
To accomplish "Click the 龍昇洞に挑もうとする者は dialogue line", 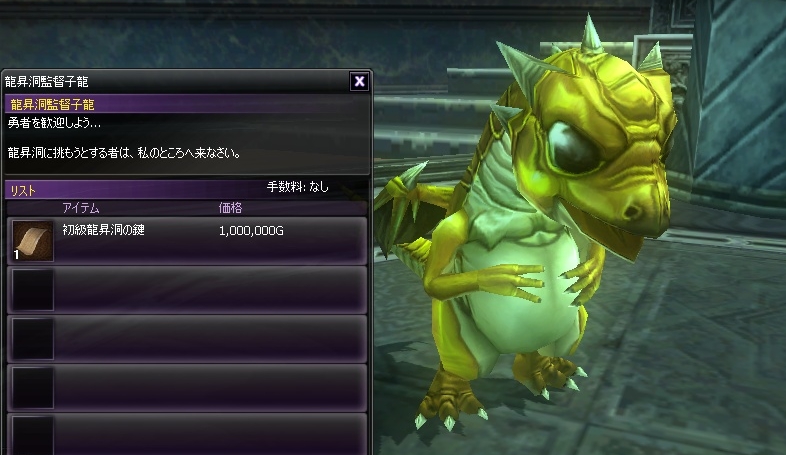I will point(124,153).
